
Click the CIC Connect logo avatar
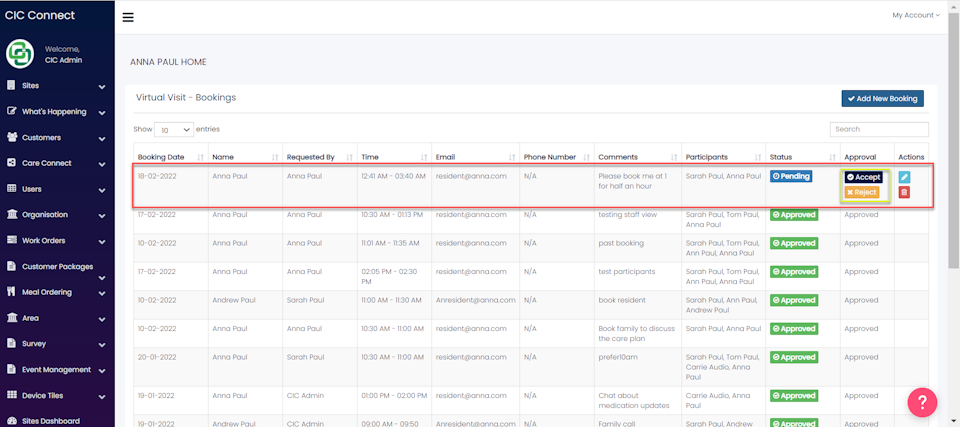tap(20, 55)
